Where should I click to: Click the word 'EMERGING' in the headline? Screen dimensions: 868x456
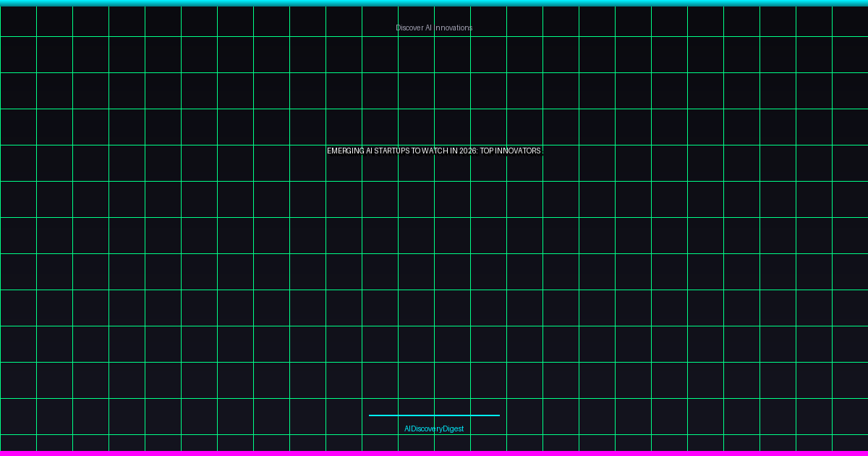(x=346, y=151)
